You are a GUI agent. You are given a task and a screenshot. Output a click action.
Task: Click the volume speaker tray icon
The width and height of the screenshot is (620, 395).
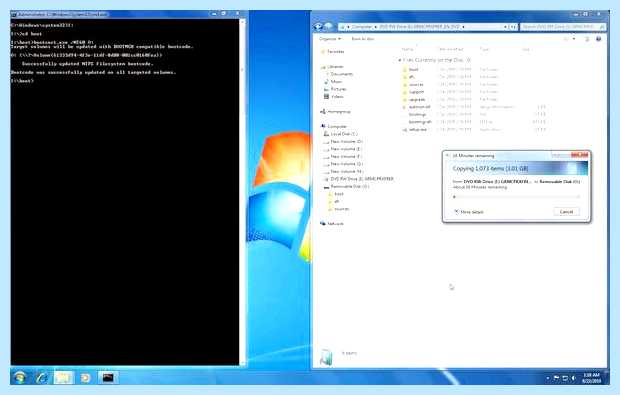(x=573, y=378)
